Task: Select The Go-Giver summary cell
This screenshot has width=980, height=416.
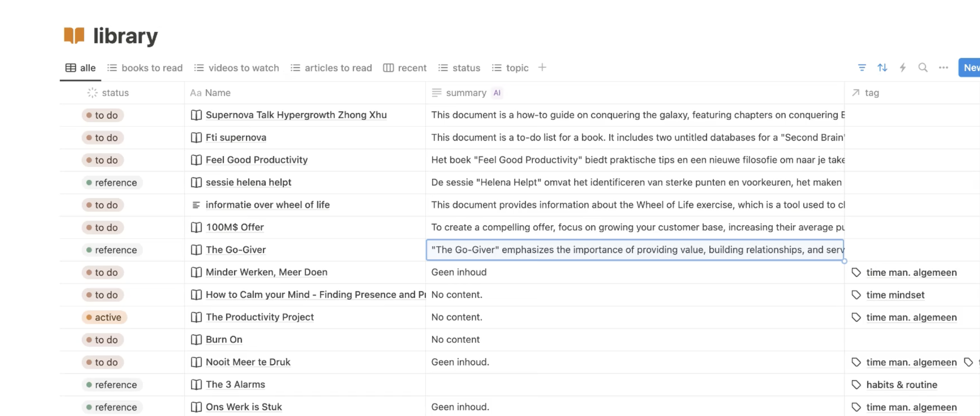Action: tap(635, 250)
